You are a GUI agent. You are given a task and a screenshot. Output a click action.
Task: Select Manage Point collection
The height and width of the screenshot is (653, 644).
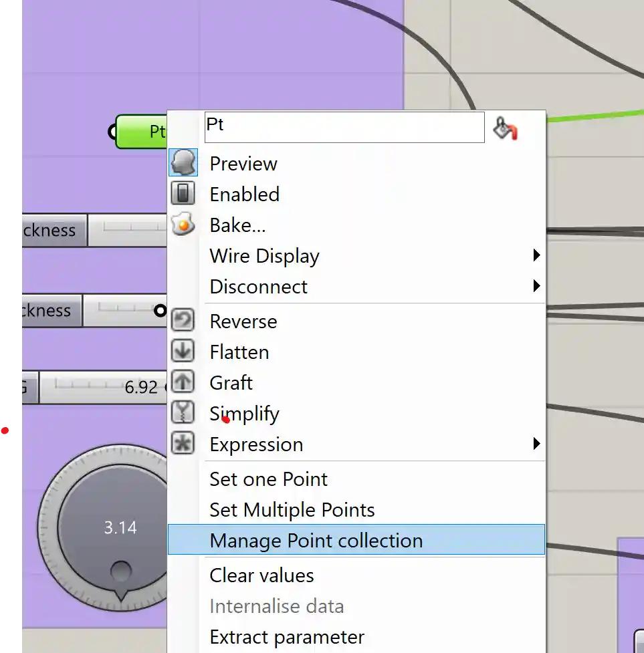point(316,541)
